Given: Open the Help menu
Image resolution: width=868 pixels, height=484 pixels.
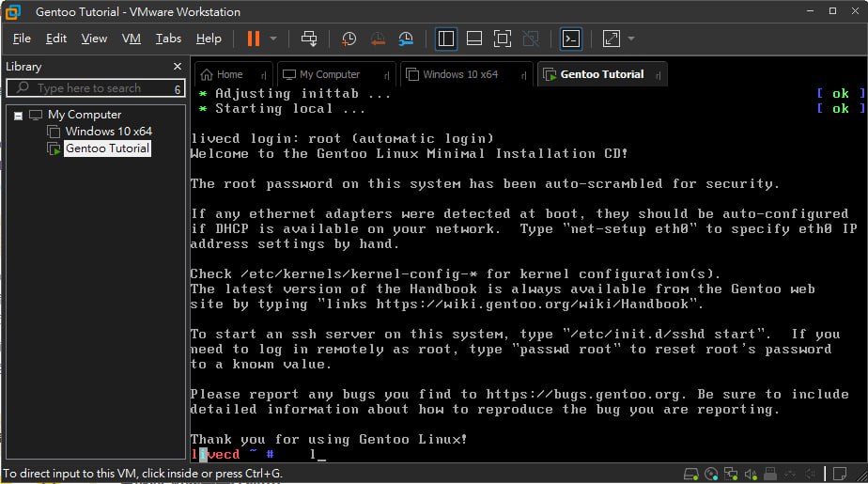Looking at the screenshot, I should 209,39.
